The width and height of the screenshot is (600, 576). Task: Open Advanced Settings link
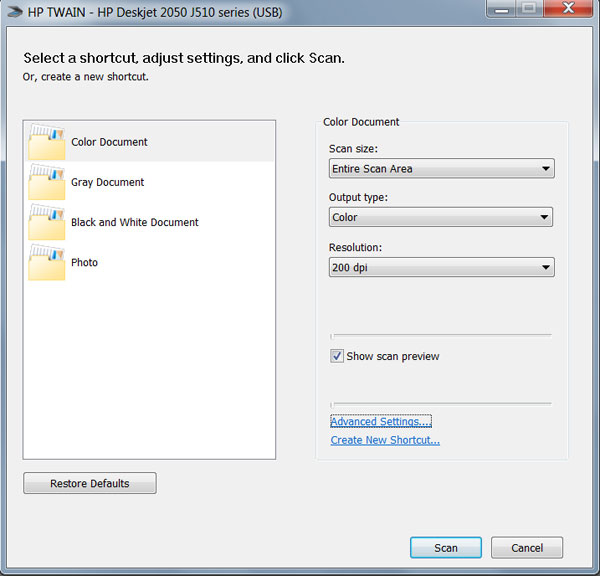coord(381,421)
